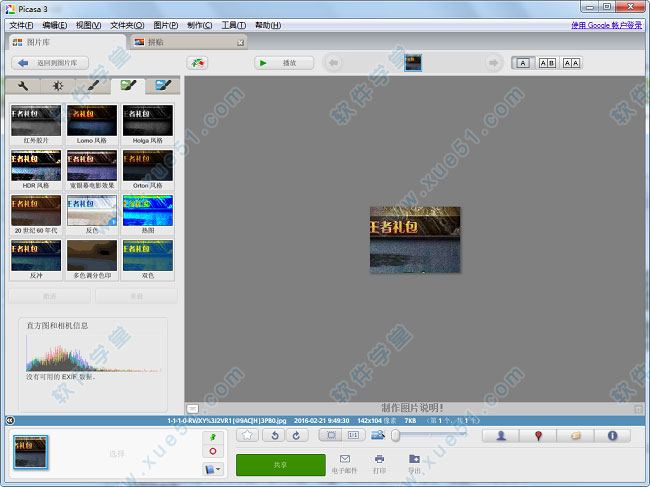Open the 文件(F) menu
Viewport: 650px width, 487px height.
pyautogui.click(x=21, y=25)
